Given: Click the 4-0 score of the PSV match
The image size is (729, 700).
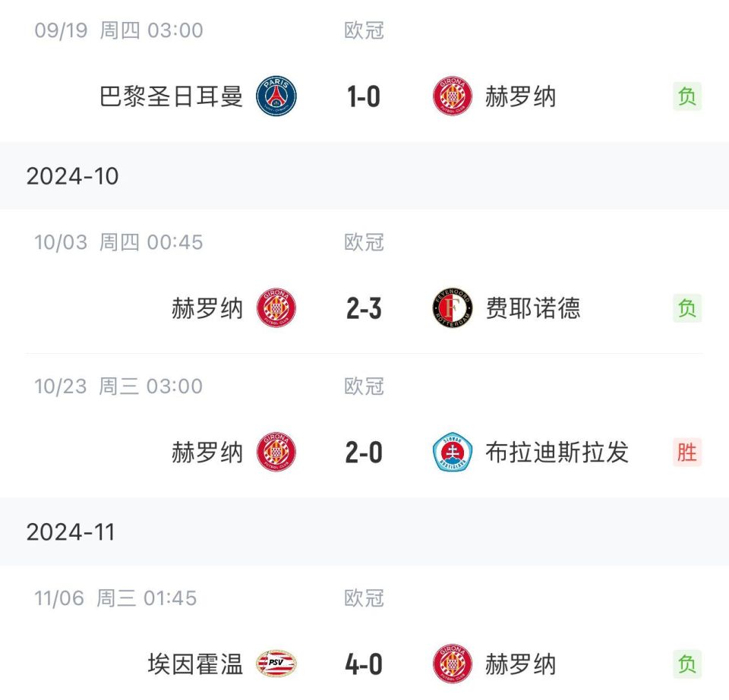Looking at the screenshot, I should pyautogui.click(x=364, y=664).
